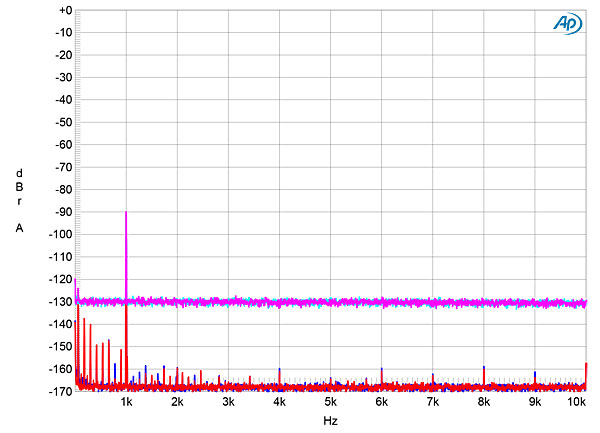Click the 1k x-axis label
600x433 pixels.
click(x=126, y=402)
